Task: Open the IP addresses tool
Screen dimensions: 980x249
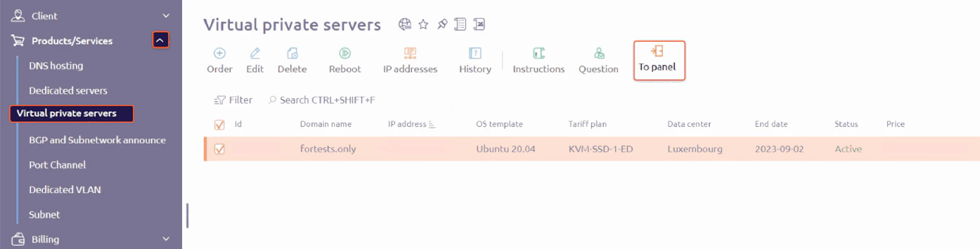Action: click(x=410, y=60)
